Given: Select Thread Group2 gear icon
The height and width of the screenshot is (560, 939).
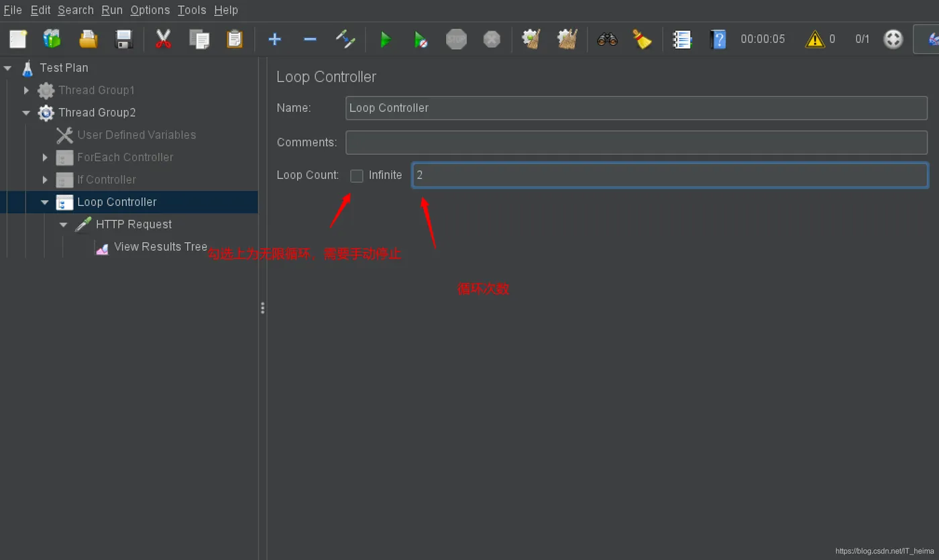Looking at the screenshot, I should (x=46, y=113).
